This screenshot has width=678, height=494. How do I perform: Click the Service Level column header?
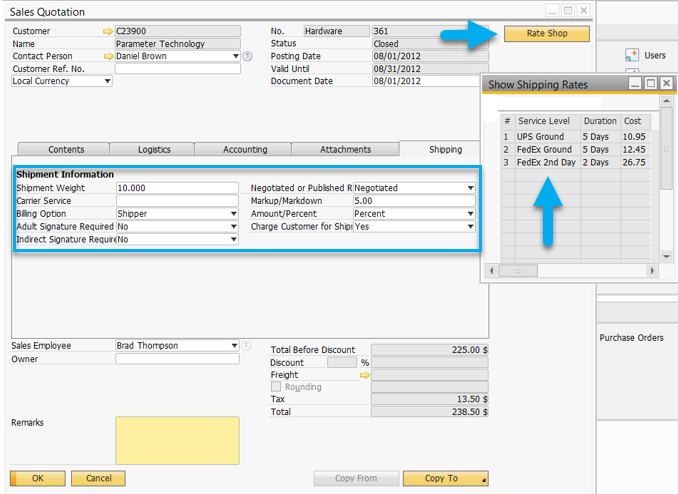(x=547, y=121)
